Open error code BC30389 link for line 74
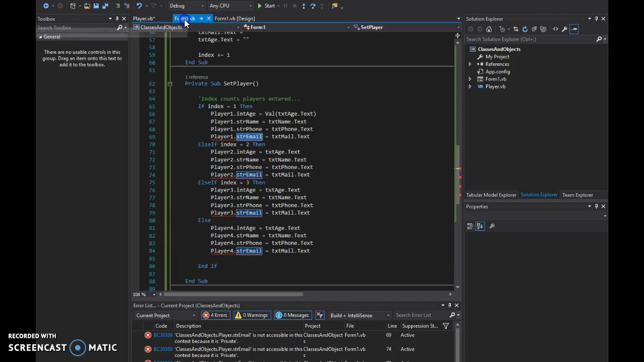The height and width of the screenshot is (362, 644). [163, 349]
